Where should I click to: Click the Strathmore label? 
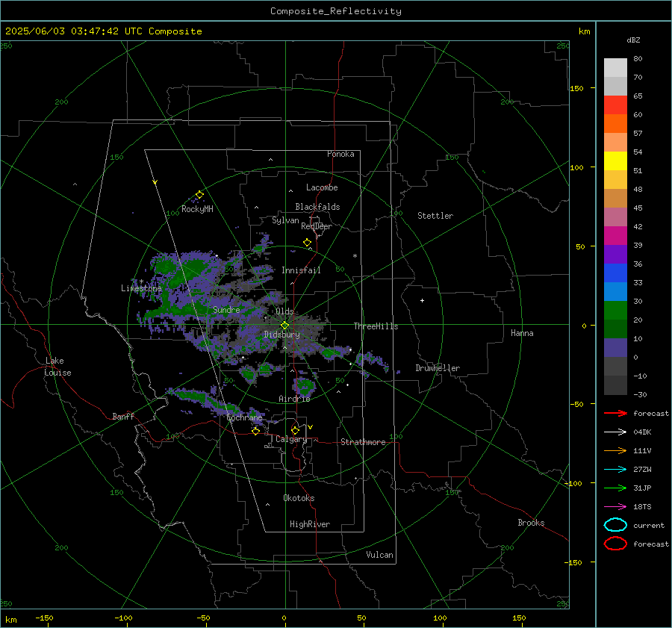pos(363,442)
